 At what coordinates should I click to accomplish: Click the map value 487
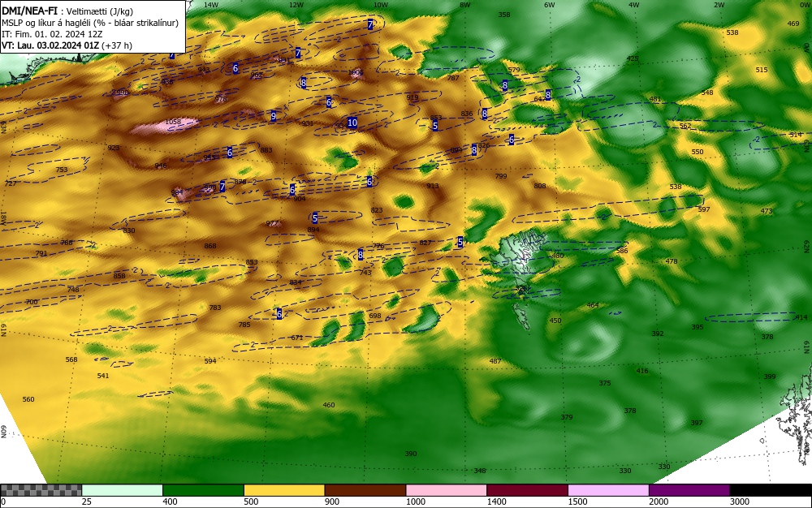click(x=495, y=361)
